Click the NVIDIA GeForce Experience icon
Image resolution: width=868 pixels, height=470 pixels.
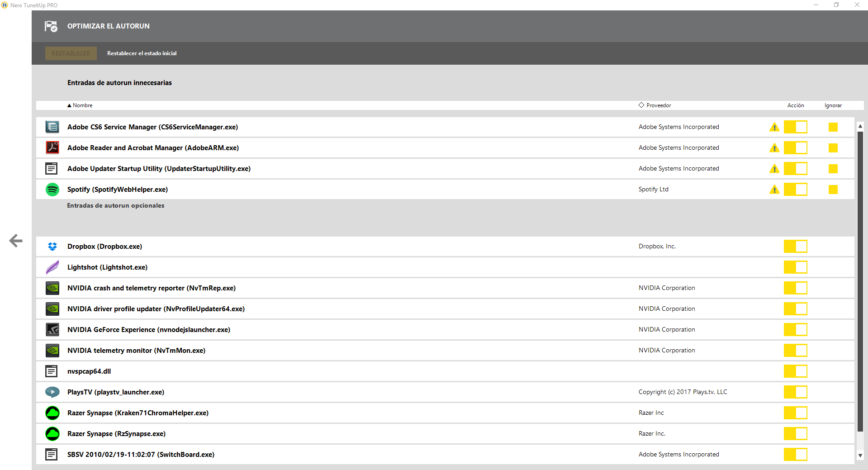52,330
